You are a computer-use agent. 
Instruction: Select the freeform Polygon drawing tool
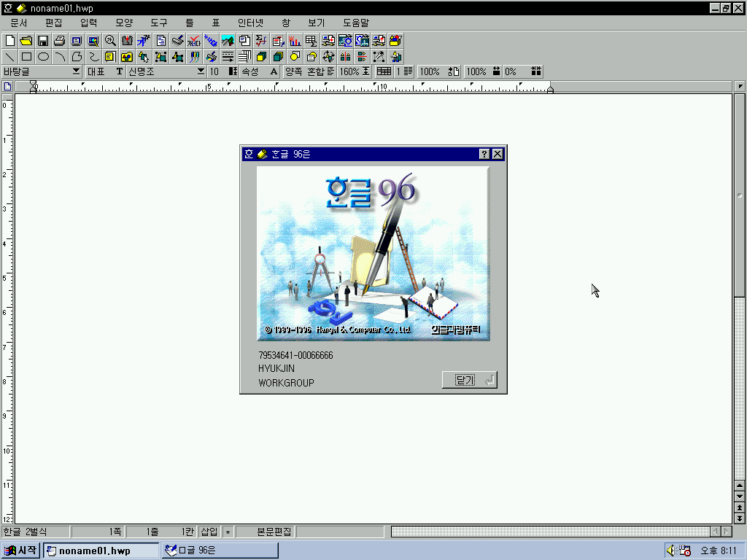[76, 57]
